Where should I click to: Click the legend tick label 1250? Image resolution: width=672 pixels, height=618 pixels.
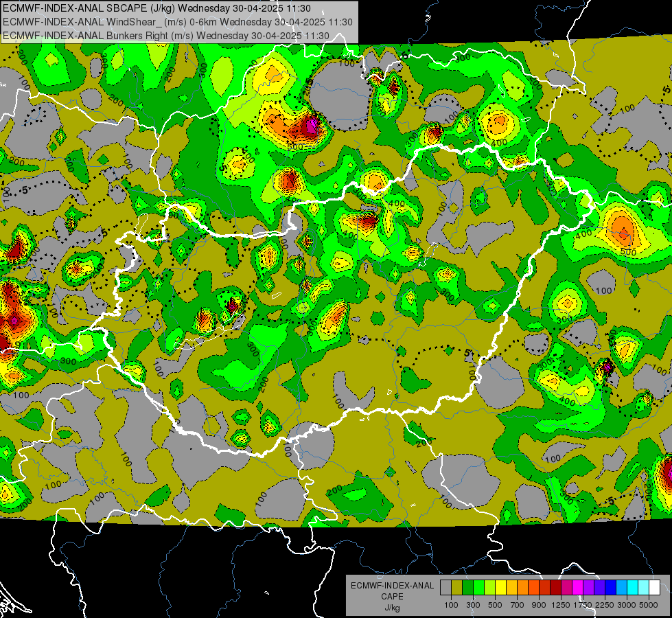561,605
